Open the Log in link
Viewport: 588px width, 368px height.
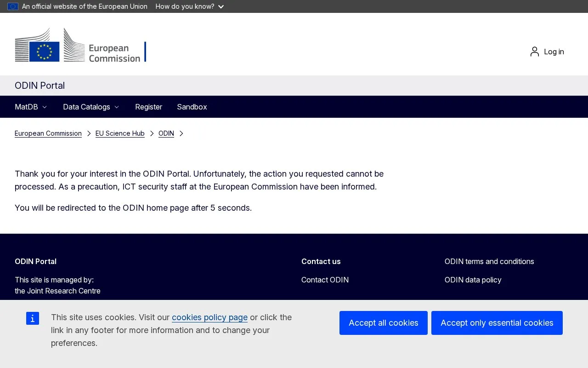pyautogui.click(x=554, y=52)
